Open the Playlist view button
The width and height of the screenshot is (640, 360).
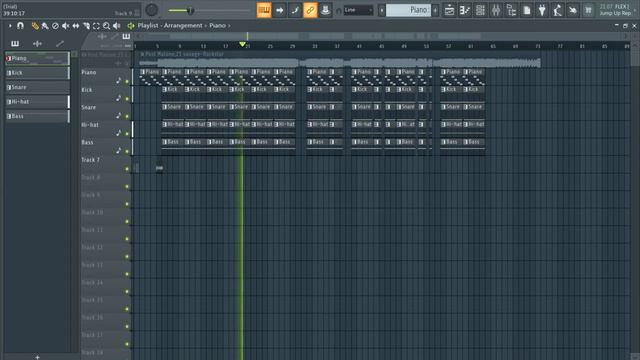(449, 10)
